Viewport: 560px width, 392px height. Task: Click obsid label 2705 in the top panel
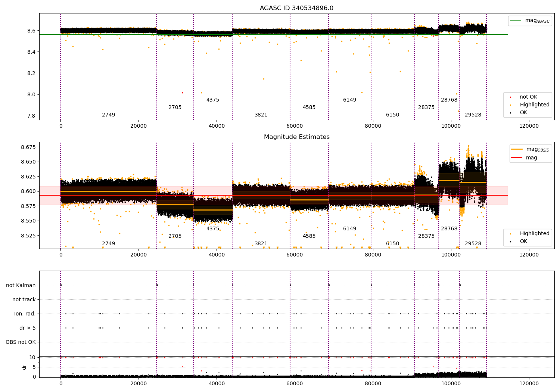point(175,108)
